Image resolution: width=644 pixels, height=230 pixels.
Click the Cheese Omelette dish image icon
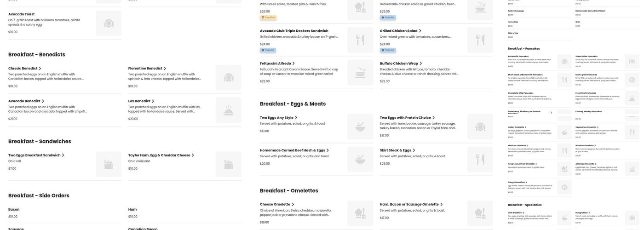click(x=360, y=213)
